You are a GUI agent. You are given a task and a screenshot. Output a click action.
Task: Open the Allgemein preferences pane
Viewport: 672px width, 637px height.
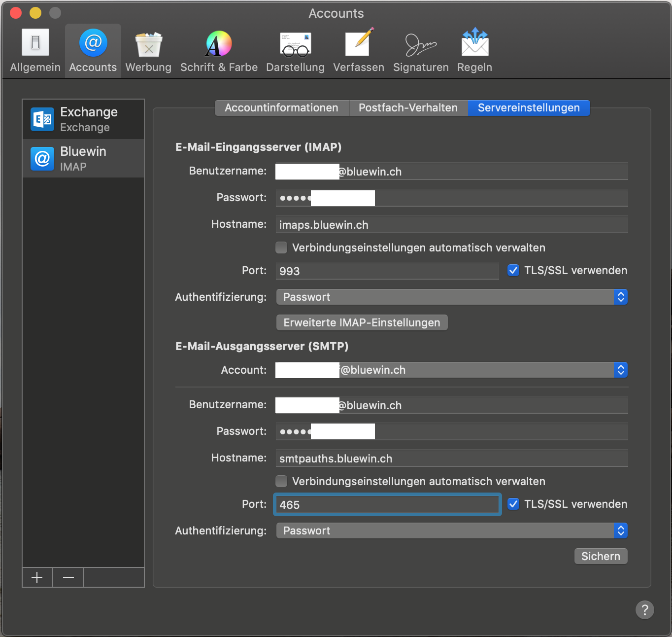pyautogui.click(x=35, y=50)
